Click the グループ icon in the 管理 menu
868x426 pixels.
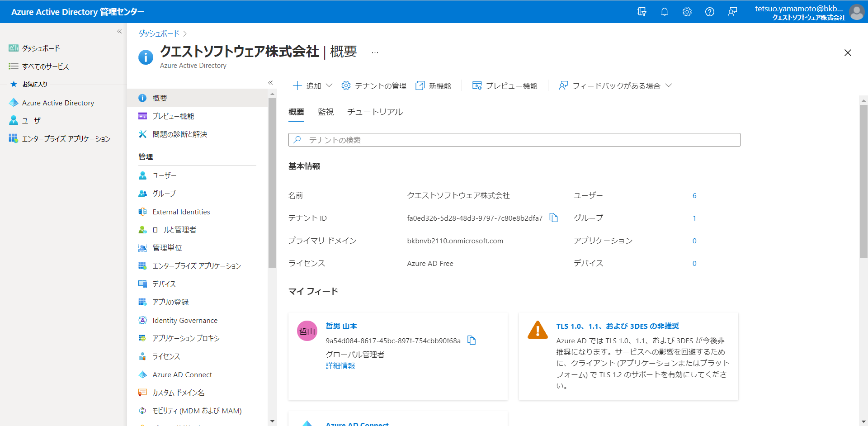(142, 194)
